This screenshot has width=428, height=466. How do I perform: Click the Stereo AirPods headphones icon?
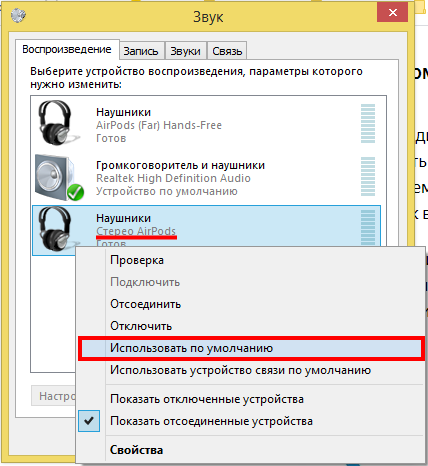click(57, 228)
